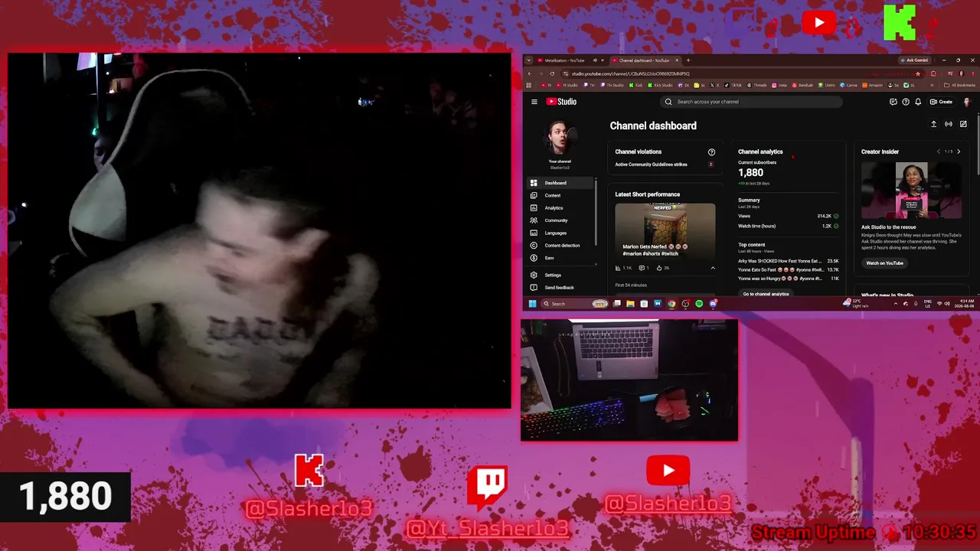This screenshot has width=980, height=551.
Task: Open a new Chrome tab
Action: (688, 60)
